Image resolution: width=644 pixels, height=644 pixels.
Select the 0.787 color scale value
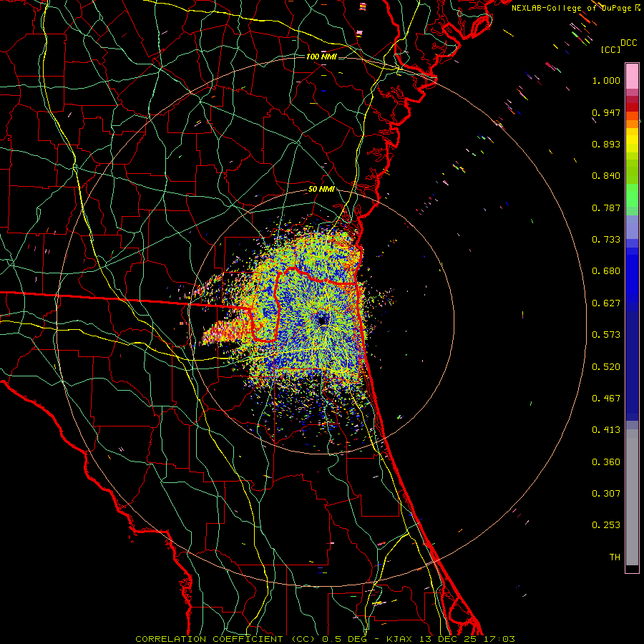(606, 208)
